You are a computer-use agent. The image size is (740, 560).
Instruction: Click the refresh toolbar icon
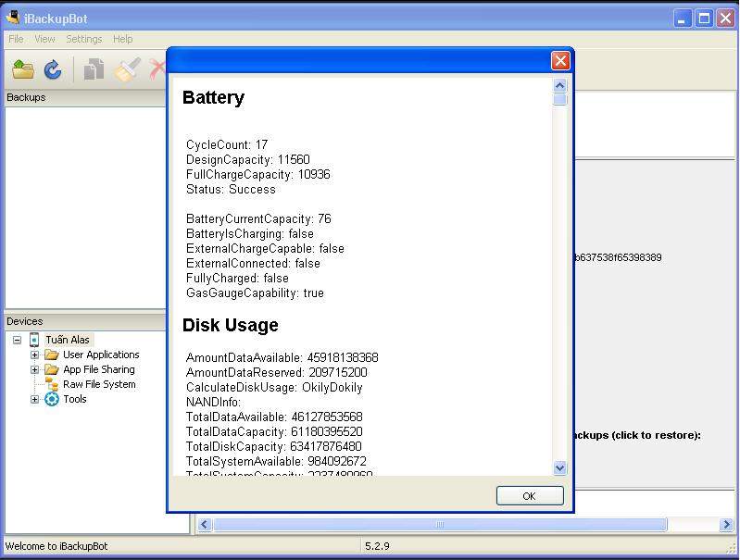53,69
